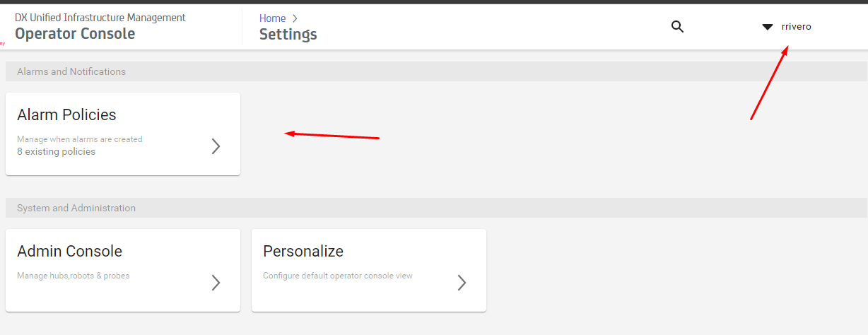Select the Alarms and Notifications section header
The image size is (868, 335).
pos(434,71)
